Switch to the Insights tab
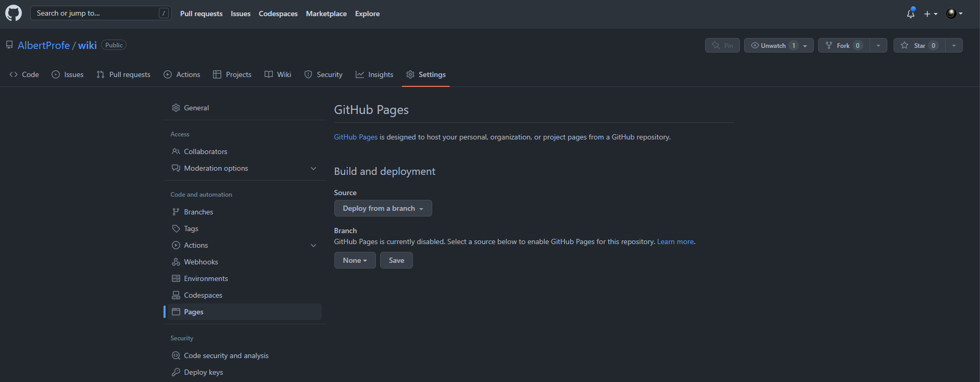980x382 pixels. [374, 74]
